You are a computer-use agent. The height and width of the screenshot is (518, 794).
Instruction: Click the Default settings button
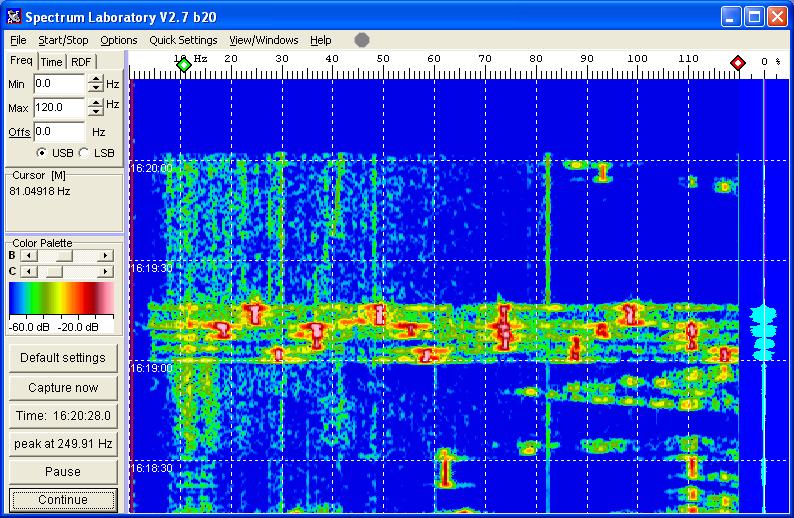(63, 357)
